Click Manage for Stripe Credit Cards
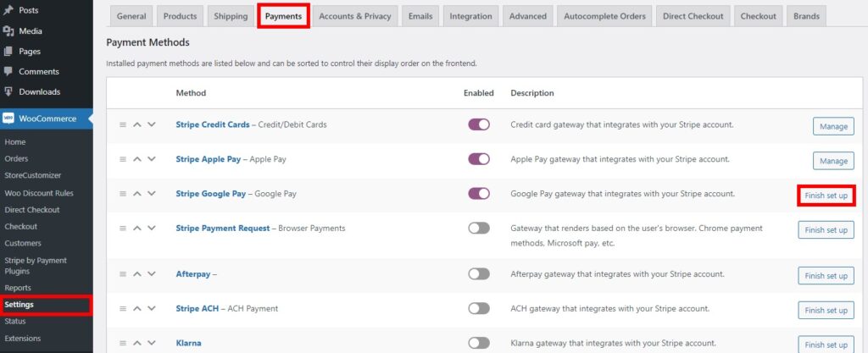 point(834,126)
